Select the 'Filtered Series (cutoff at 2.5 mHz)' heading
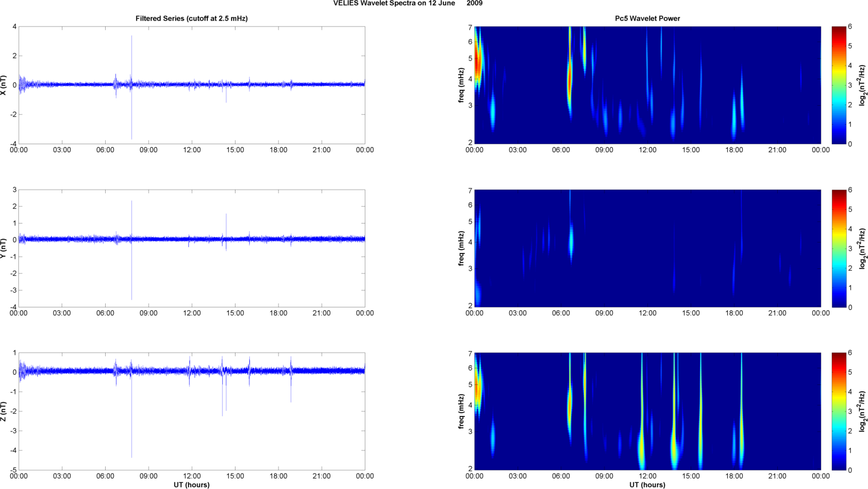The height and width of the screenshot is (489, 868). [191, 18]
